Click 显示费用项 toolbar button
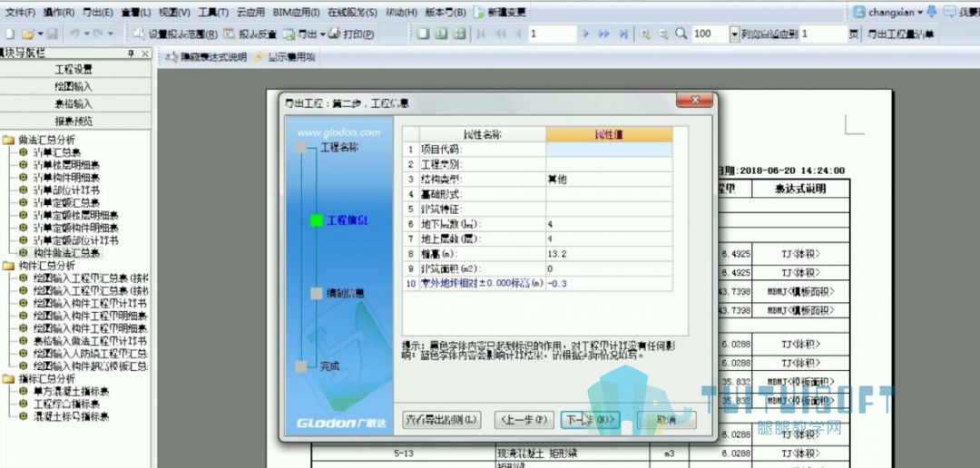 [284, 57]
